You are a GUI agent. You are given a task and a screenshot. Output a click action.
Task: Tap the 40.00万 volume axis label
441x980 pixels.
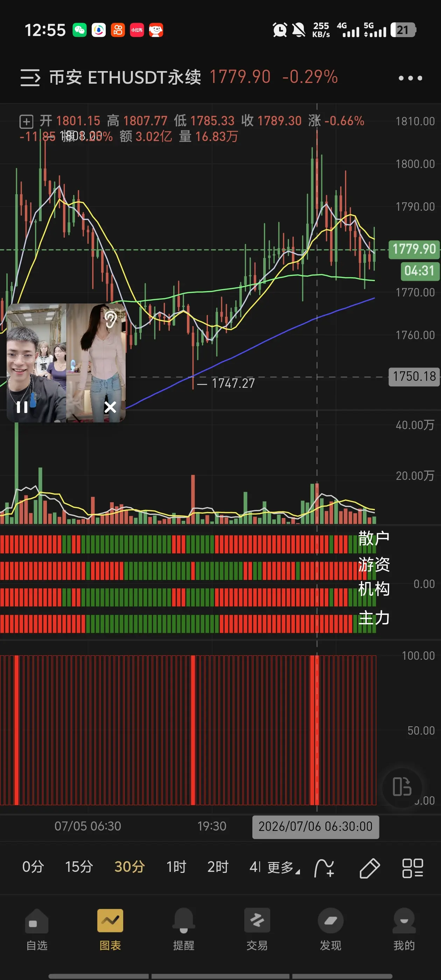pos(415,425)
